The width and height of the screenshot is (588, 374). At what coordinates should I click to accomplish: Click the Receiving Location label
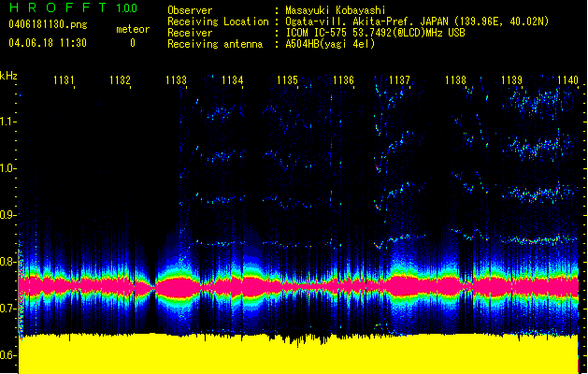218,22
